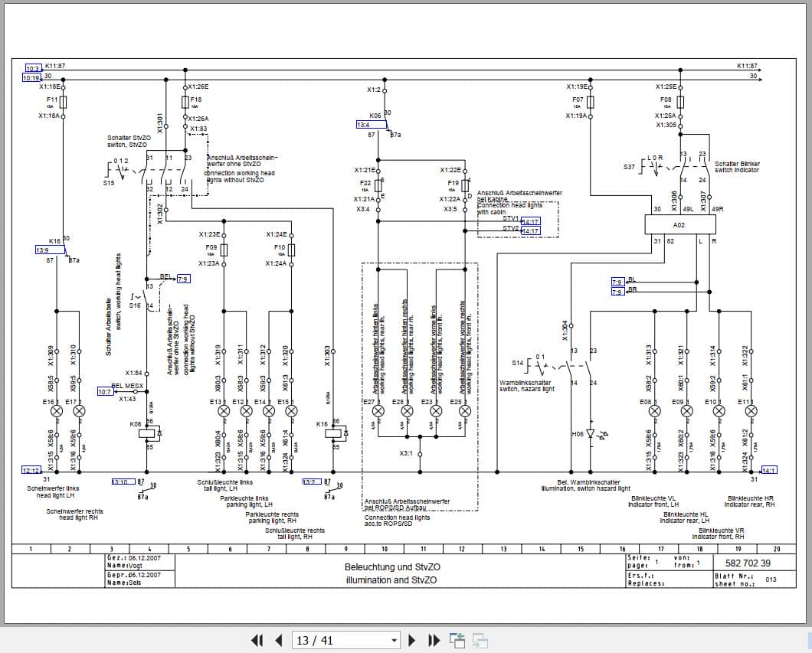Click the 'Schalter Blinker' label
This screenshot has height=653, width=812.
738,164
